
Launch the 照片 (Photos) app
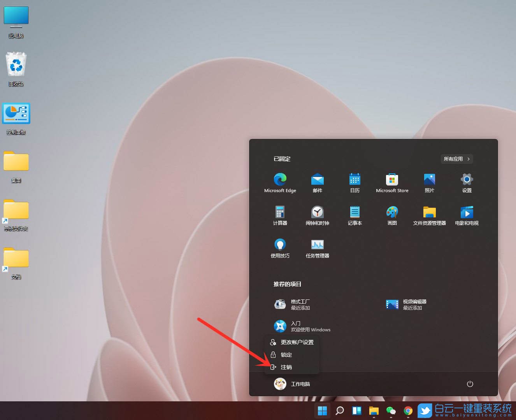[x=429, y=182]
